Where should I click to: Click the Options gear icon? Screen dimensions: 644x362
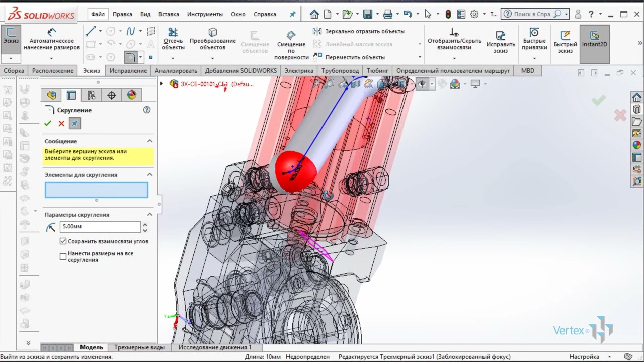(x=474, y=14)
